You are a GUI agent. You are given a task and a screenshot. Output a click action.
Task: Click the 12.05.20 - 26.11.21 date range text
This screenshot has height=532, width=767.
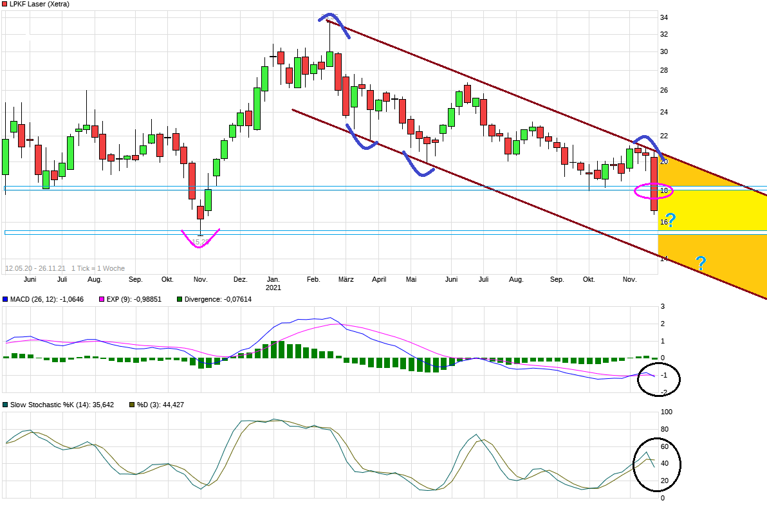coord(35,268)
